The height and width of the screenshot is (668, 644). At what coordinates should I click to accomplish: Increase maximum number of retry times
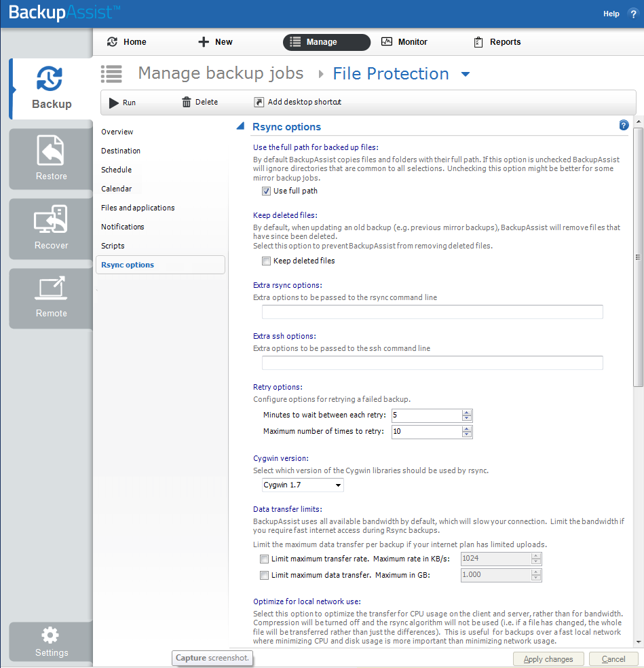pyautogui.click(x=467, y=429)
